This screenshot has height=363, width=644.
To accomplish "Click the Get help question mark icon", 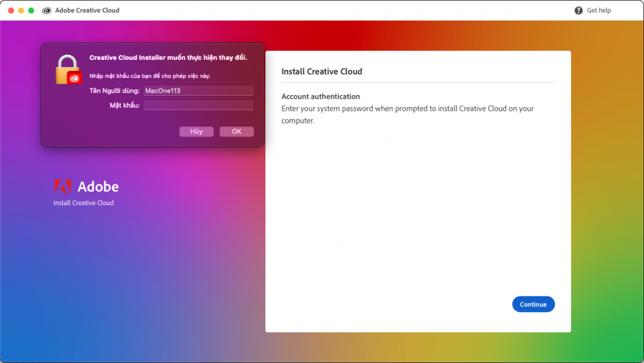I will point(579,10).
